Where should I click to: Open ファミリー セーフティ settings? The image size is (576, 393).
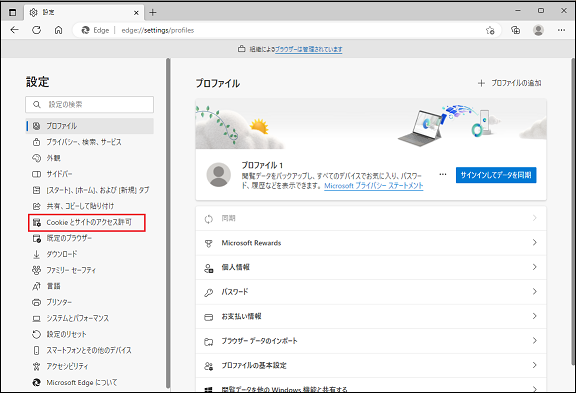click(x=90, y=270)
